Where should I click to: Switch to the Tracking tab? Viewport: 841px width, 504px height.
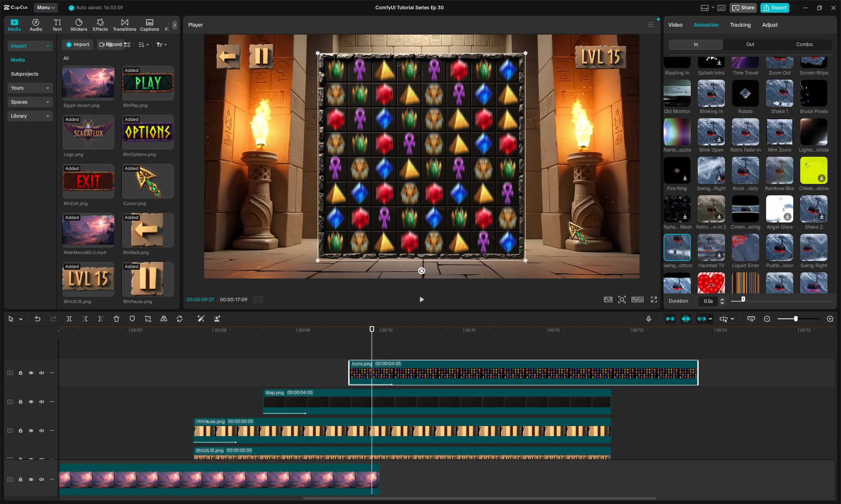[740, 25]
